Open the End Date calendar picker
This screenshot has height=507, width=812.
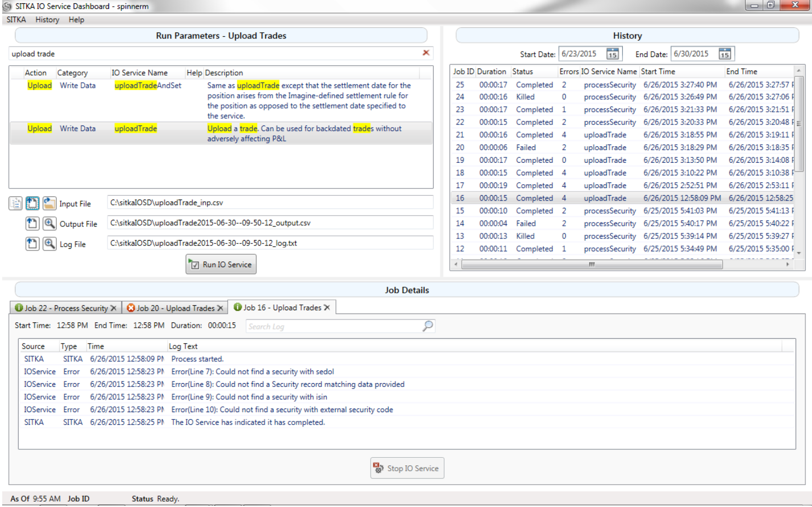[725, 54]
